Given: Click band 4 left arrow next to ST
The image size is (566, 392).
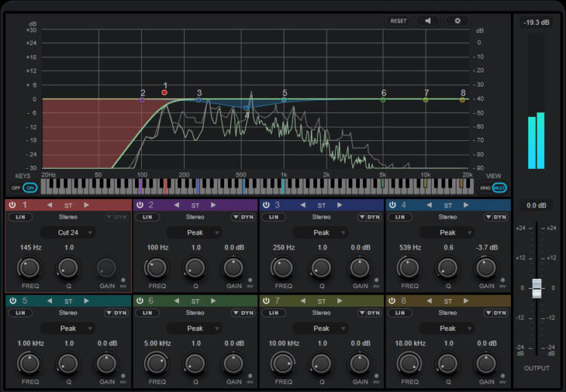Looking at the screenshot, I should [429, 205].
